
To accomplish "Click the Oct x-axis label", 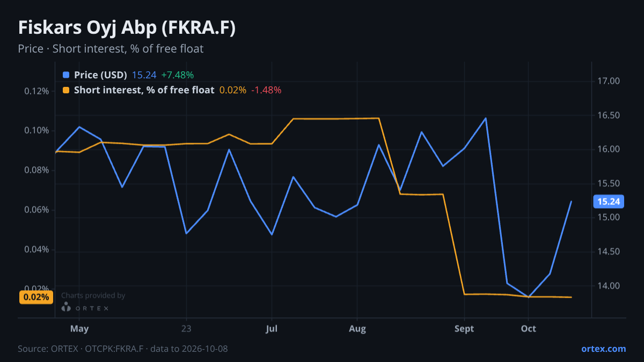I will [x=529, y=328].
